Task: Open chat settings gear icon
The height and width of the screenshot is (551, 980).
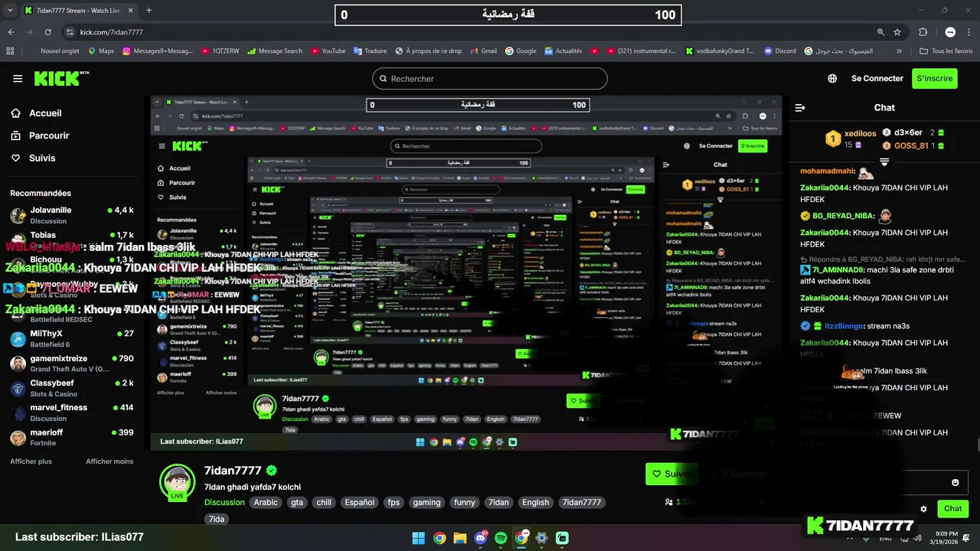Action: (x=923, y=509)
